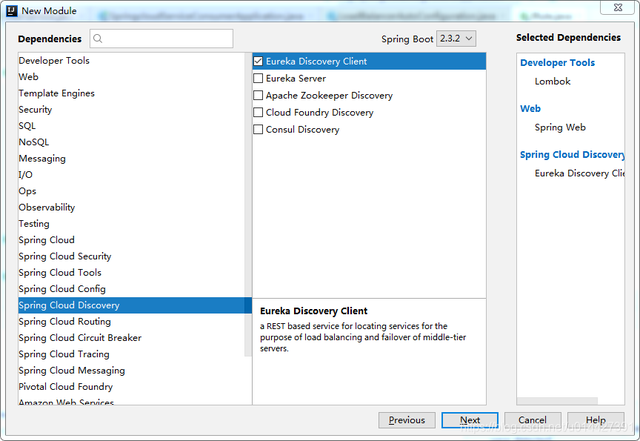The height and width of the screenshot is (441, 640).
Task: Uncheck the Eureka Discovery Client checkbox
Action: click(258, 61)
